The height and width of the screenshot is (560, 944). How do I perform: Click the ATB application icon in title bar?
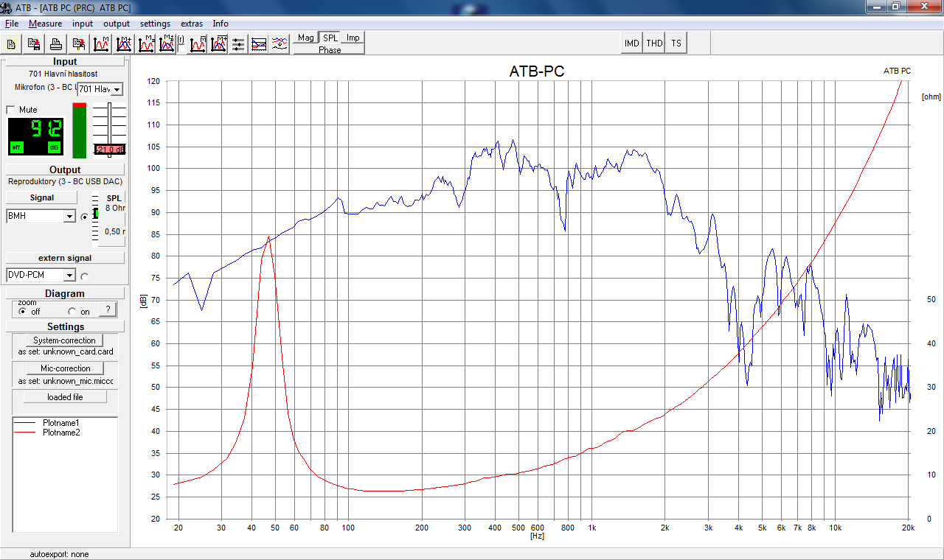pos(7,7)
